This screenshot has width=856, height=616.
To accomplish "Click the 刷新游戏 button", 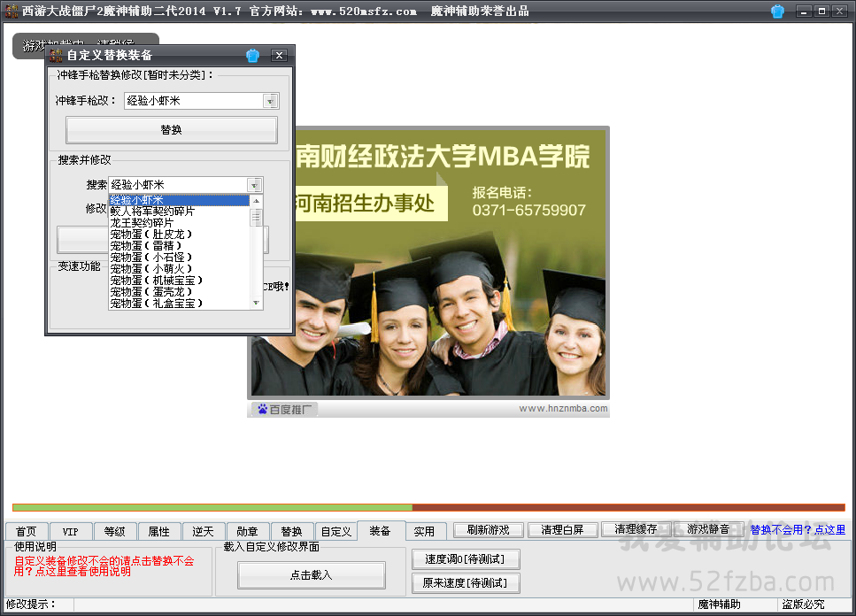I will tap(489, 530).
